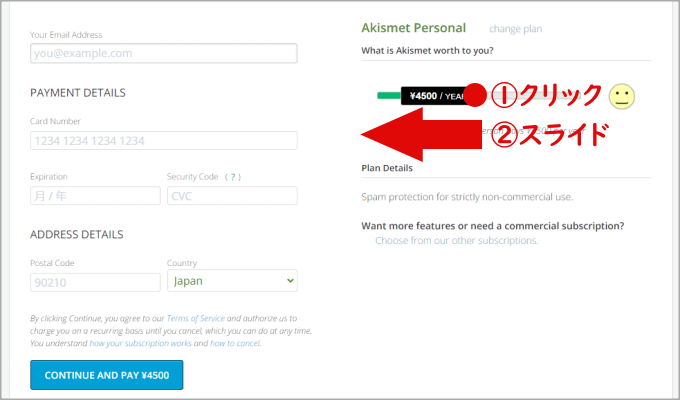
Task: Click the change plan link
Action: coord(516,29)
